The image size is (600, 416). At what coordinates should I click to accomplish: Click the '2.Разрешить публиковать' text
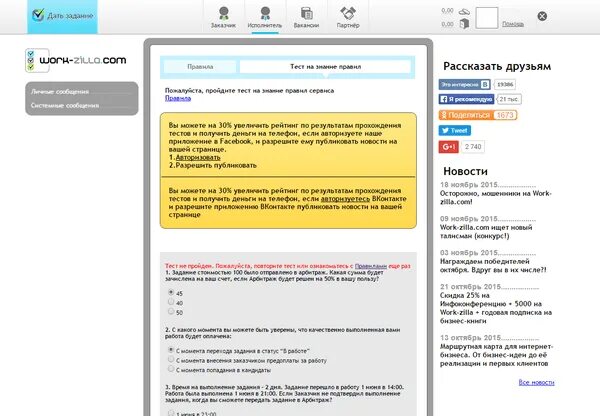(213, 165)
